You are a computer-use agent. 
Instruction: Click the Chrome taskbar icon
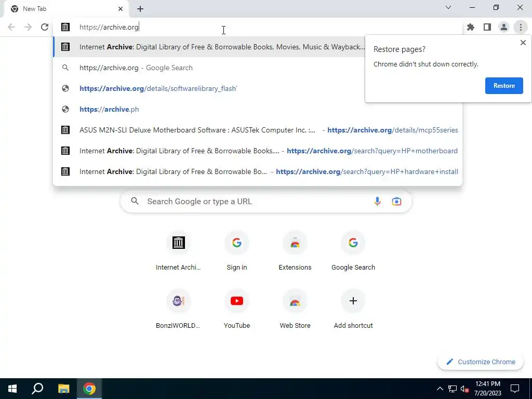pos(89,389)
